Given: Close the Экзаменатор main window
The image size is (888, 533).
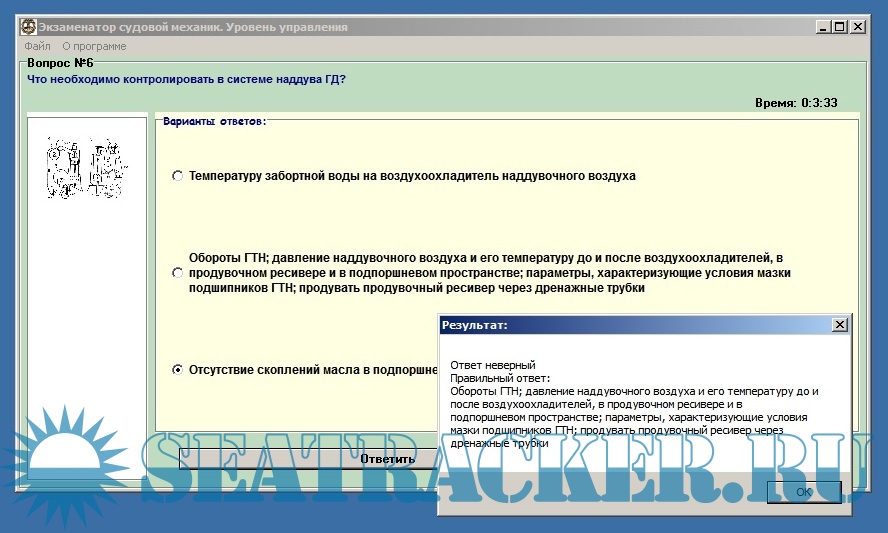Looking at the screenshot, I should point(857,27).
